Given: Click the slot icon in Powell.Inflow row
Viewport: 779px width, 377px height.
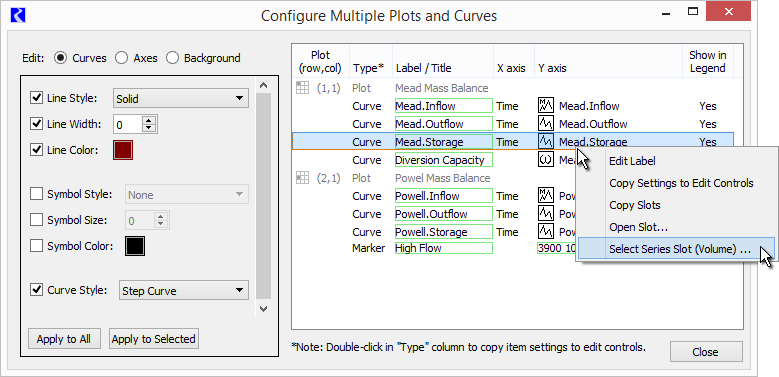Looking at the screenshot, I should pyautogui.click(x=545, y=196).
